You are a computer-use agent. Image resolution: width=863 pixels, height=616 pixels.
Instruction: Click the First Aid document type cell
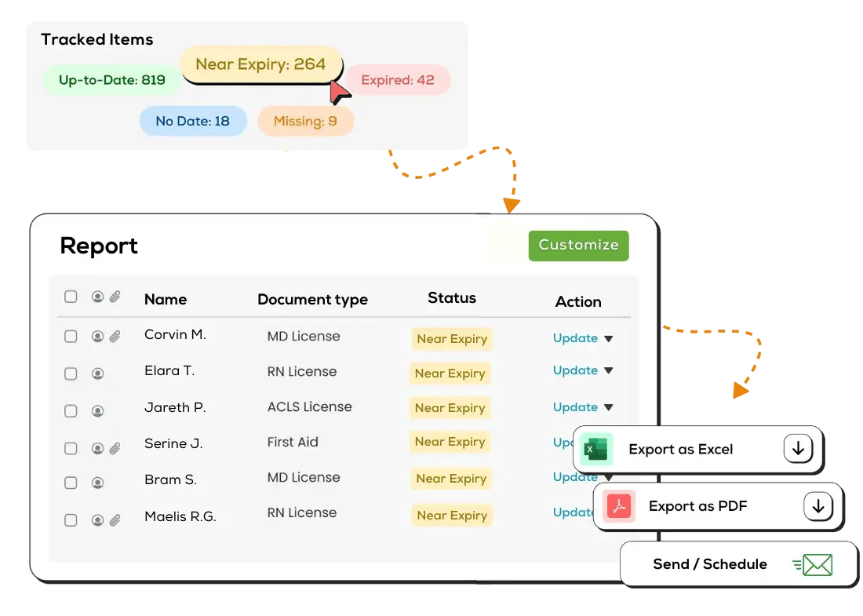pyautogui.click(x=293, y=442)
